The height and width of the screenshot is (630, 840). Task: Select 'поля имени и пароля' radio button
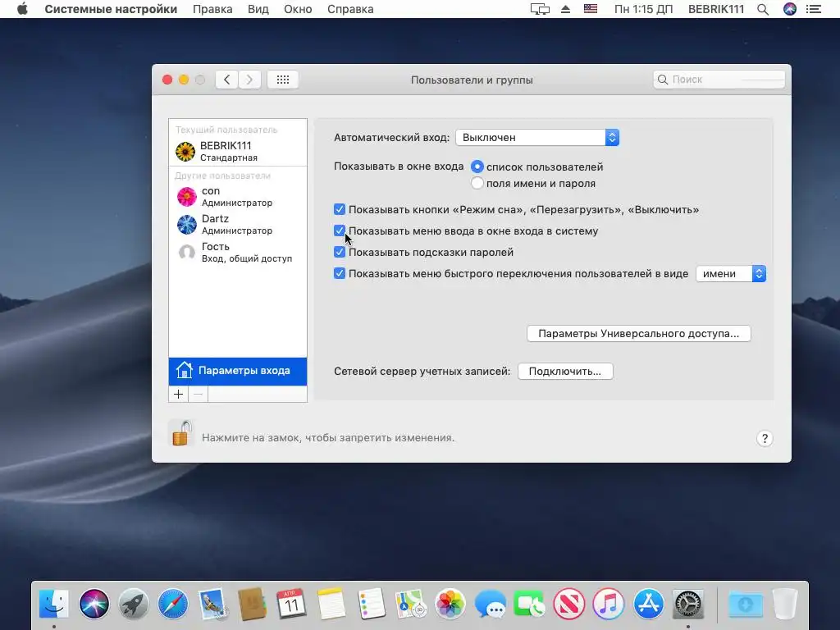click(x=477, y=183)
